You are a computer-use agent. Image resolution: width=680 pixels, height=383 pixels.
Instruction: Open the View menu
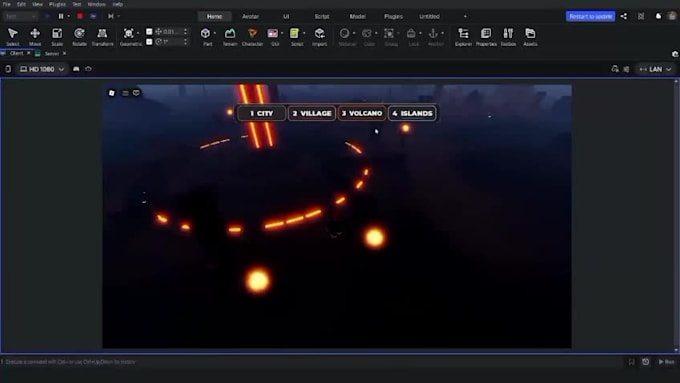click(x=37, y=4)
